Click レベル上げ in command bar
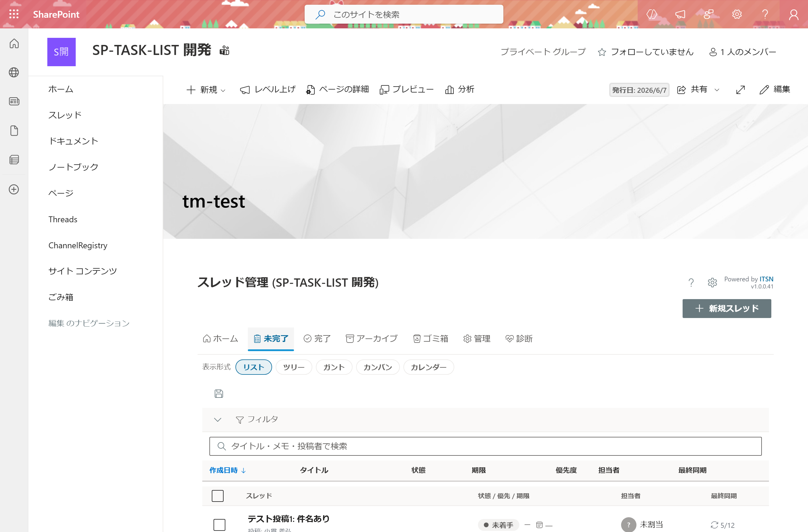This screenshot has height=532, width=808. 268,90
